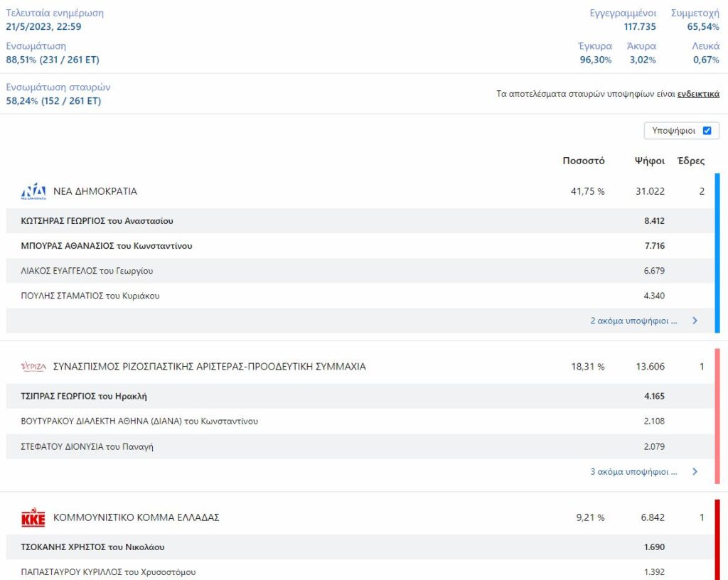Uncheck the Υποψήφιοι checkbox
Viewport: 728px width, 580px height.
pos(707,131)
